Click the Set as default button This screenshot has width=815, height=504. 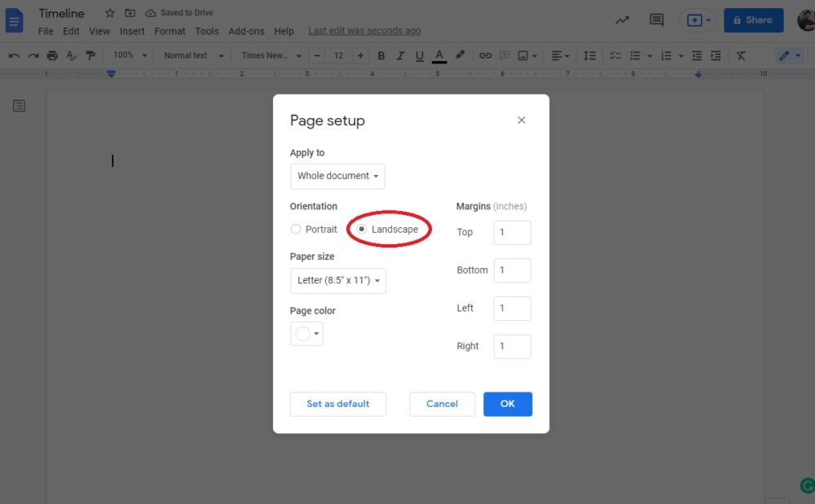[x=337, y=404]
